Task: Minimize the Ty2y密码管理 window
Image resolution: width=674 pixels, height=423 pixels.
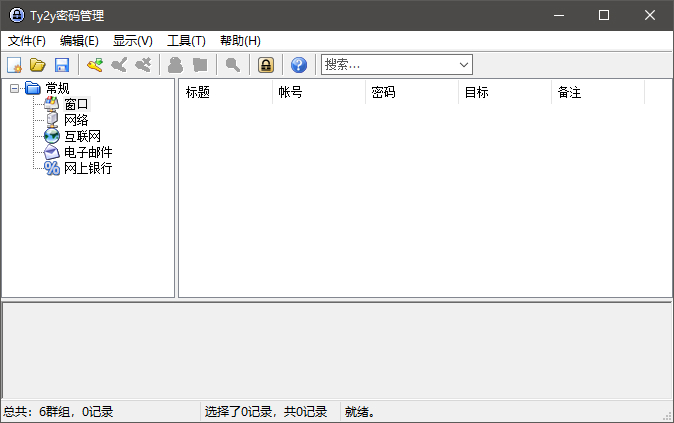Action: [x=559, y=15]
